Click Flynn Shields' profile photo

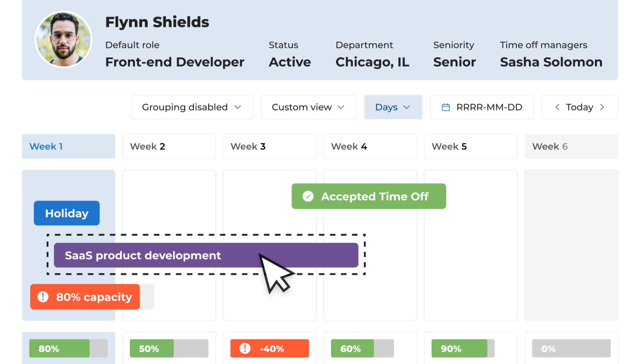pyautogui.click(x=63, y=39)
